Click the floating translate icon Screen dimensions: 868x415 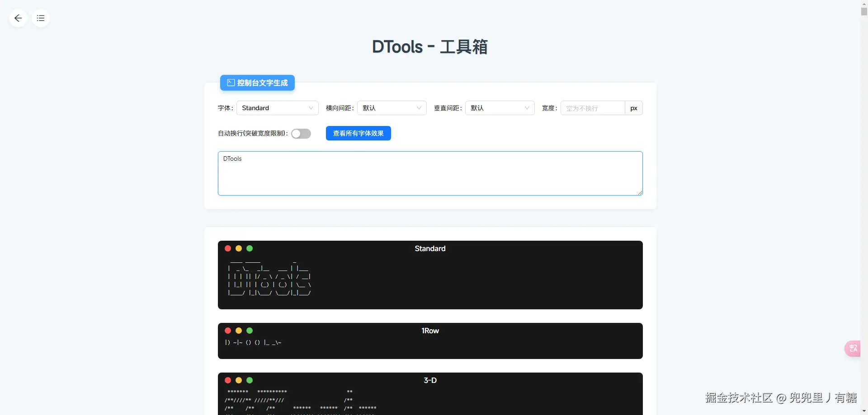[853, 348]
